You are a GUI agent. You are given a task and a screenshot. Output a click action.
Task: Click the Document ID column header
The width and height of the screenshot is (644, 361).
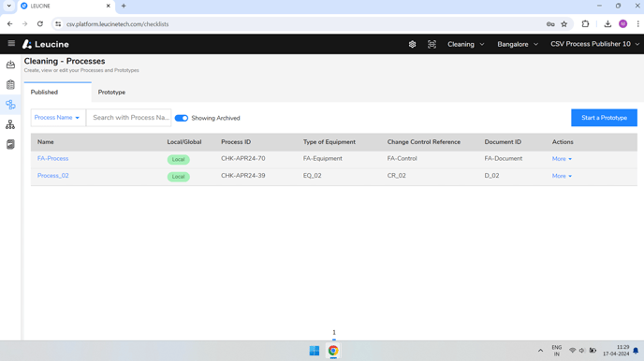503,142
